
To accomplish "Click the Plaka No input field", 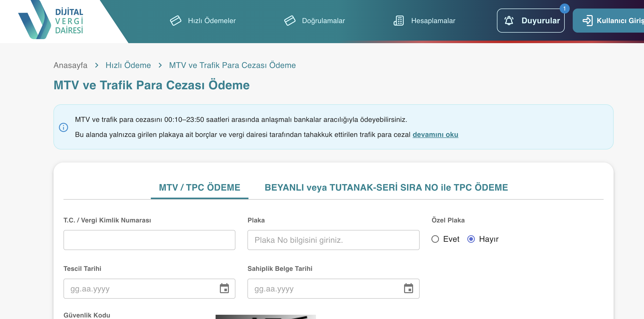I will tap(333, 240).
